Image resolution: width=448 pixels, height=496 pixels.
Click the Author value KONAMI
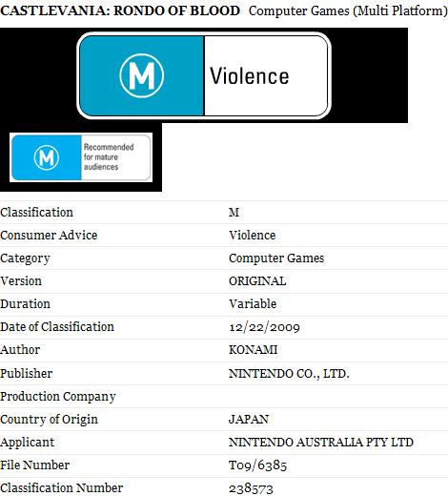click(253, 350)
